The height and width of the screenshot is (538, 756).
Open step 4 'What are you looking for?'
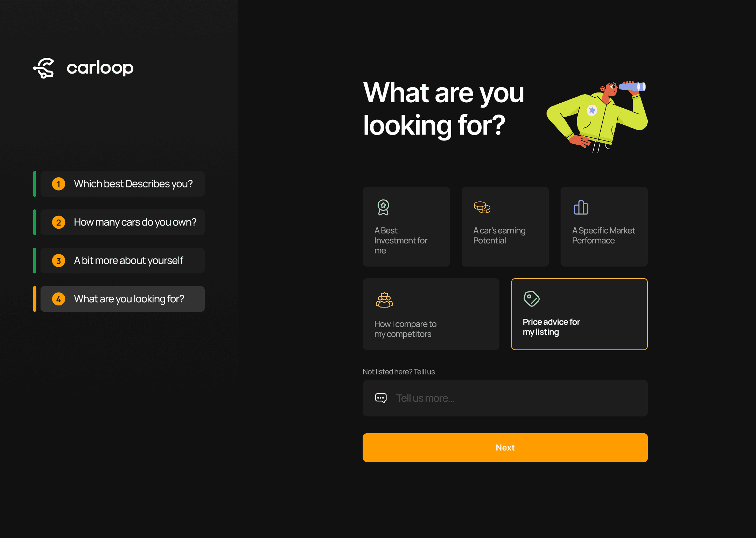[122, 299]
